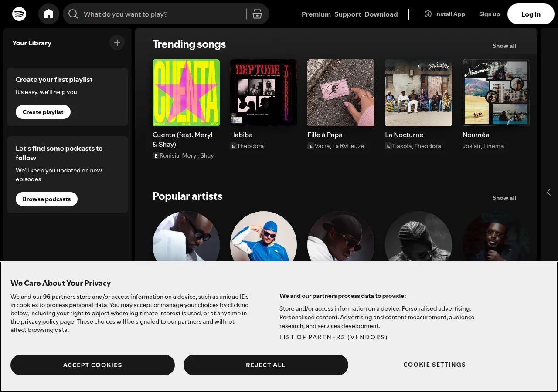The image size is (558, 392).
Task: Click the "Trending songs" heading
Action: (x=189, y=44)
